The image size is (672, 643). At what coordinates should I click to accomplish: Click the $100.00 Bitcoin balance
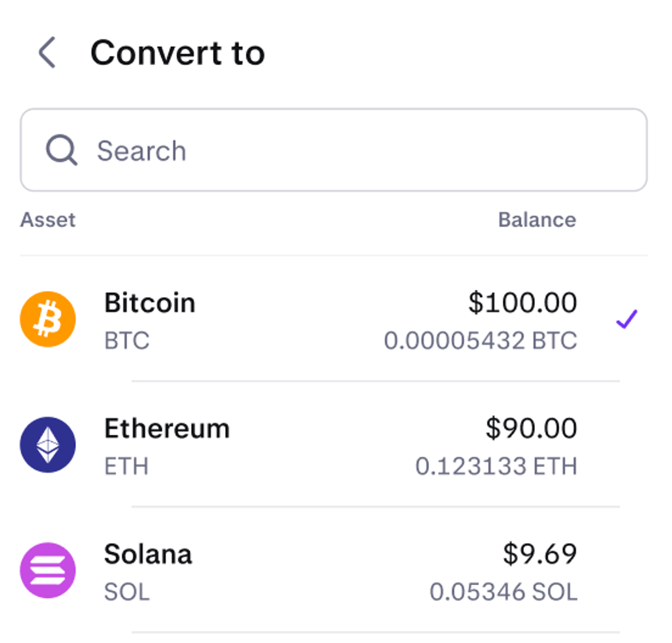pyautogui.click(x=522, y=303)
